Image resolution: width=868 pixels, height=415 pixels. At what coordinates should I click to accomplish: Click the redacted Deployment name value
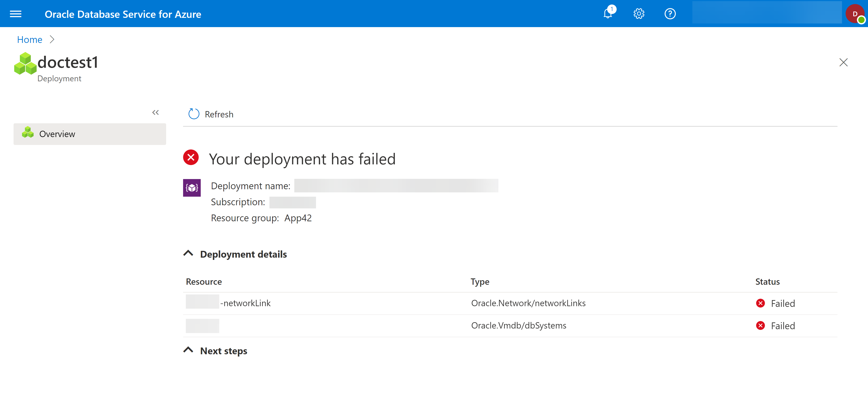(x=396, y=186)
